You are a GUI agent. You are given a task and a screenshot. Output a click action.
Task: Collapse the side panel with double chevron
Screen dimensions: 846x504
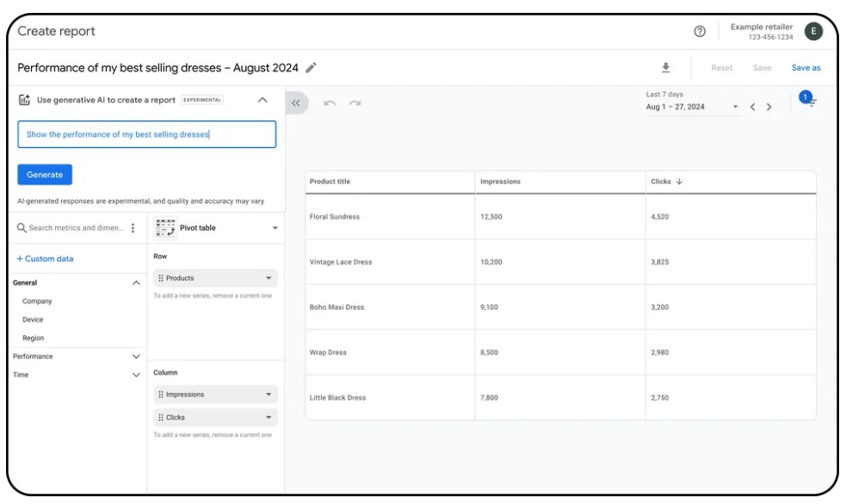point(296,102)
